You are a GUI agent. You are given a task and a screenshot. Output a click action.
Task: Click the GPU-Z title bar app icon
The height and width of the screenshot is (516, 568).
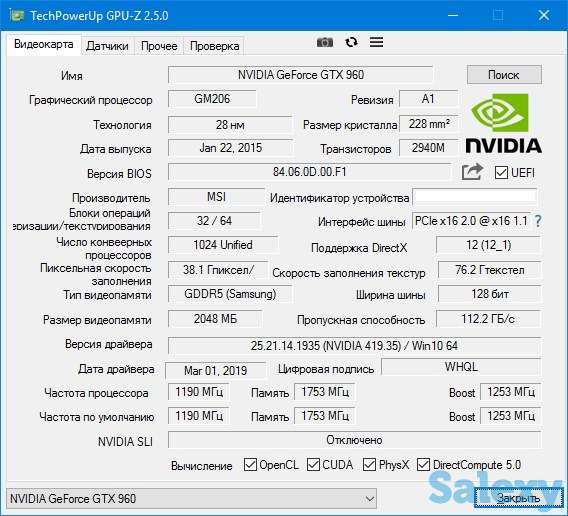[x=17, y=16]
